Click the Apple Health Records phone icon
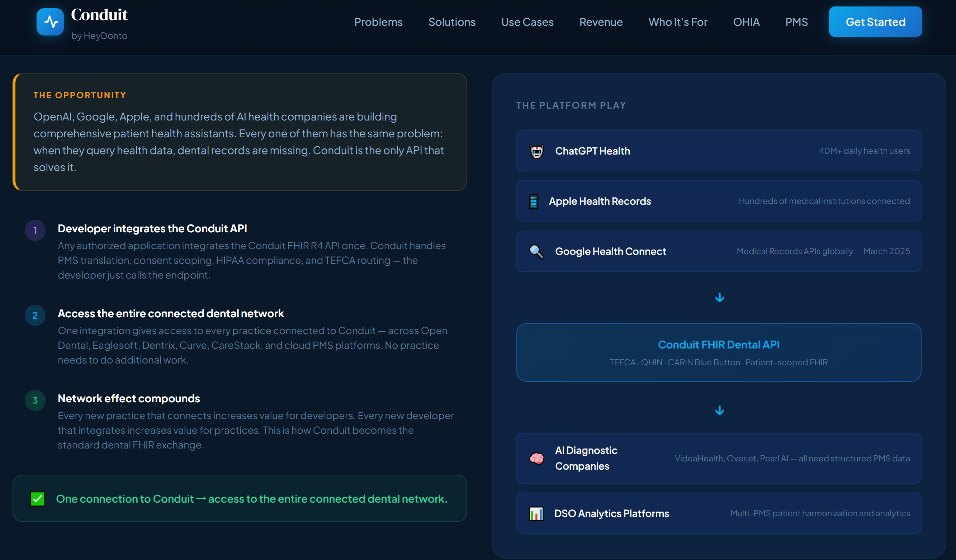Screen dimensions: 956x560 click(533, 201)
